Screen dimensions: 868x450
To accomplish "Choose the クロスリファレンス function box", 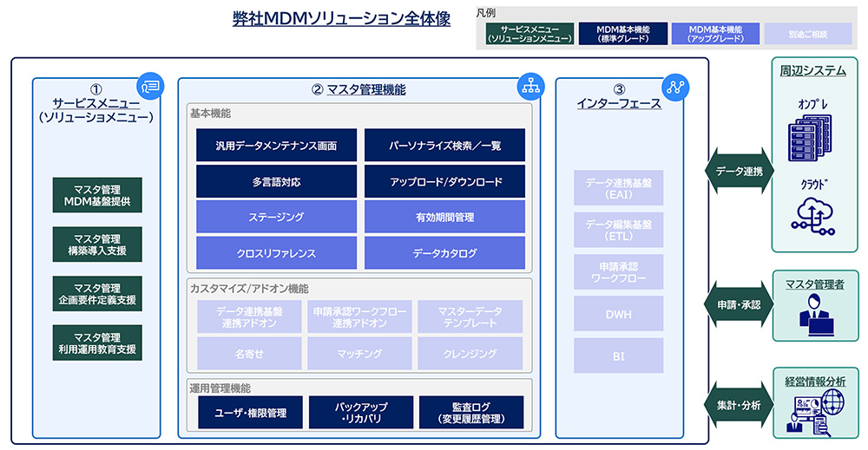I will click(x=276, y=252).
